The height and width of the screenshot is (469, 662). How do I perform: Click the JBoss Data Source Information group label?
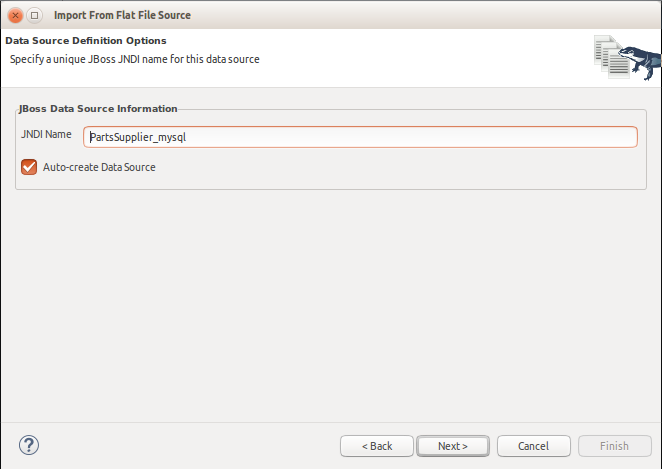(x=98, y=108)
